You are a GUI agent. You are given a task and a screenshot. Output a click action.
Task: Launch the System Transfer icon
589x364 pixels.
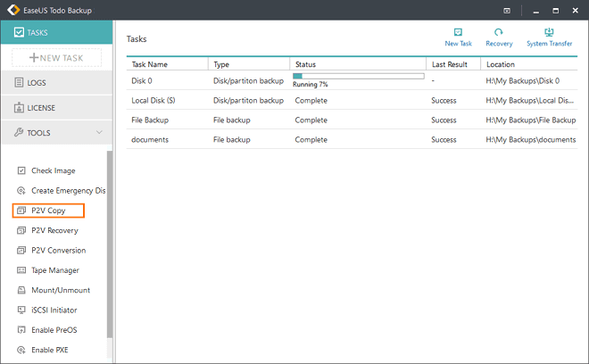[x=549, y=33]
